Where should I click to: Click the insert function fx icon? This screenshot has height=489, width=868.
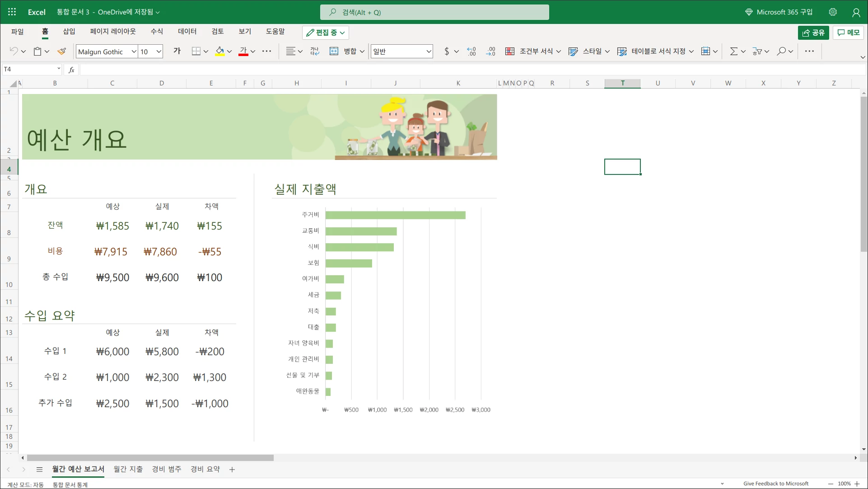pyautogui.click(x=71, y=70)
